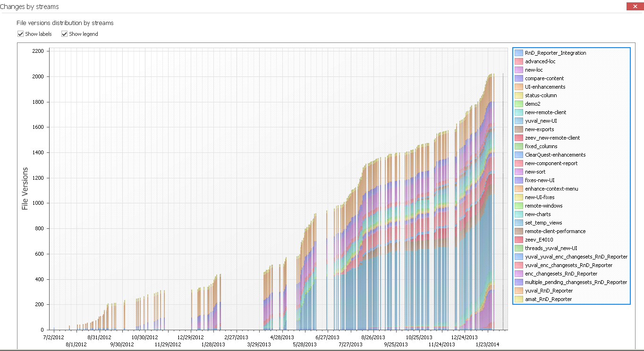Viewport: 644px width, 351px height.
Task: Toggle the Show legend checkbox
Action: pyautogui.click(x=65, y=34)
